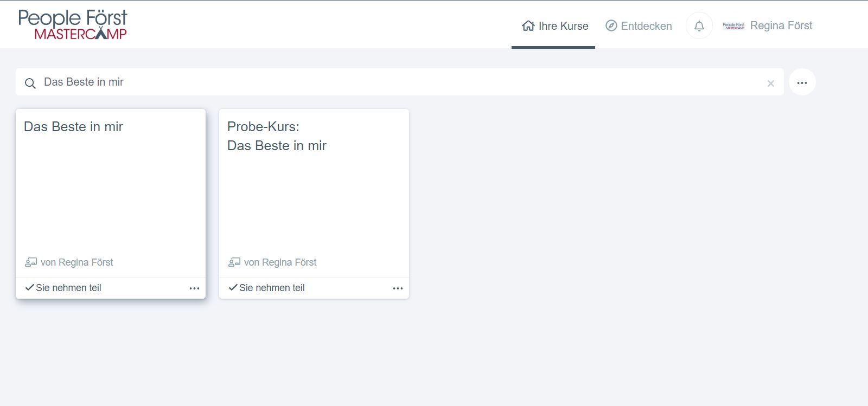Click the magnifier search icon

click(30, 83)
